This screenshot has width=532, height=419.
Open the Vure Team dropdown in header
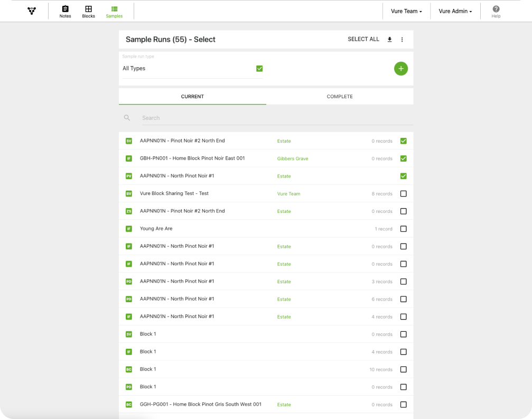tap(406, 11)
